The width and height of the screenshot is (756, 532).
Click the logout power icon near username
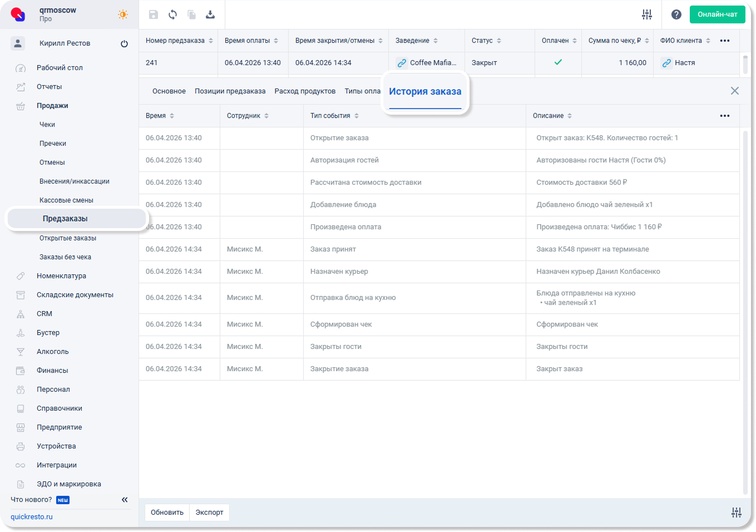pos(124,43)
